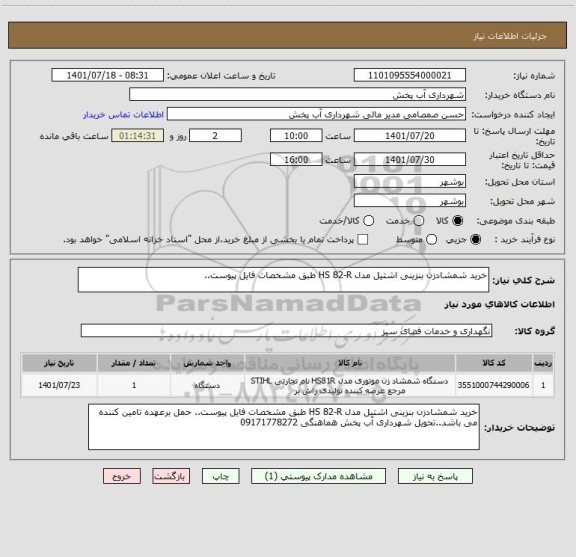Screen dimensions: 576x557
Task: Click the need date cell 1401/07/23
Action: click(59, 385)
